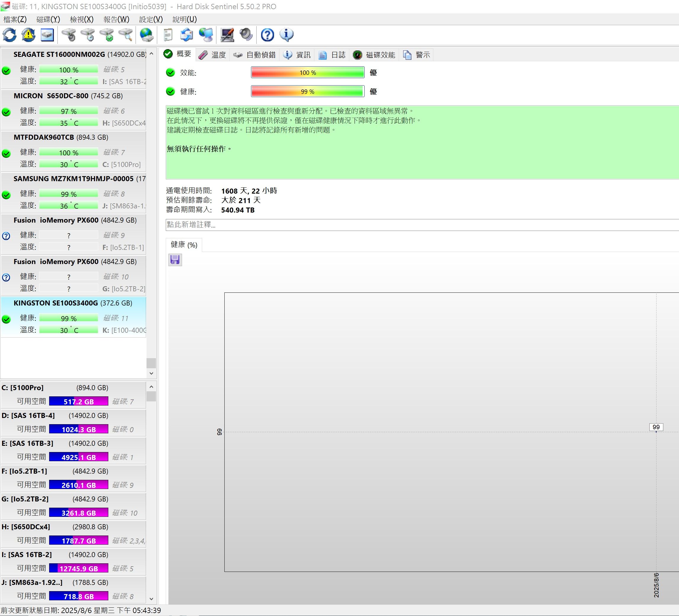Image resolution: width=679 pixels, height=616 pixels.
Task: Click green status icon of SAMSUNG MZ7KM1T9HMJP
Action: click(6, 195)
